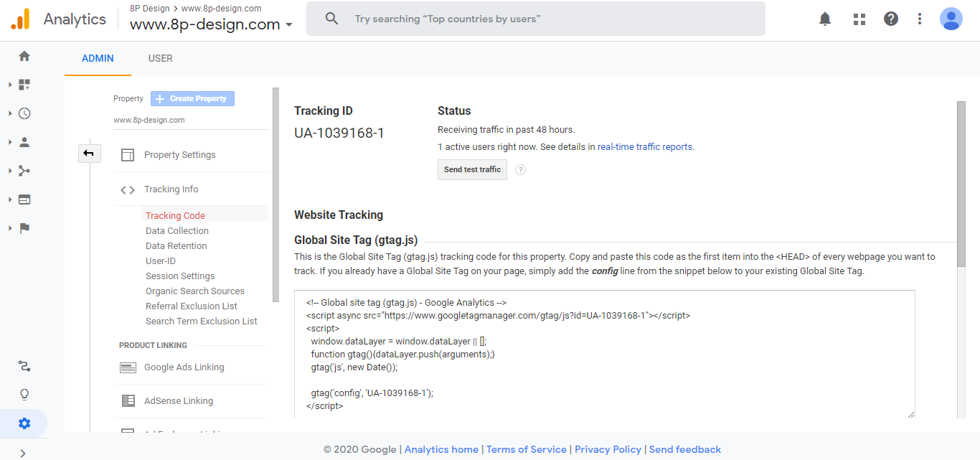Click the www.8p-design.com label under Property
The image size is (980, 460).
pyautogui.click(x=149, y=121)
